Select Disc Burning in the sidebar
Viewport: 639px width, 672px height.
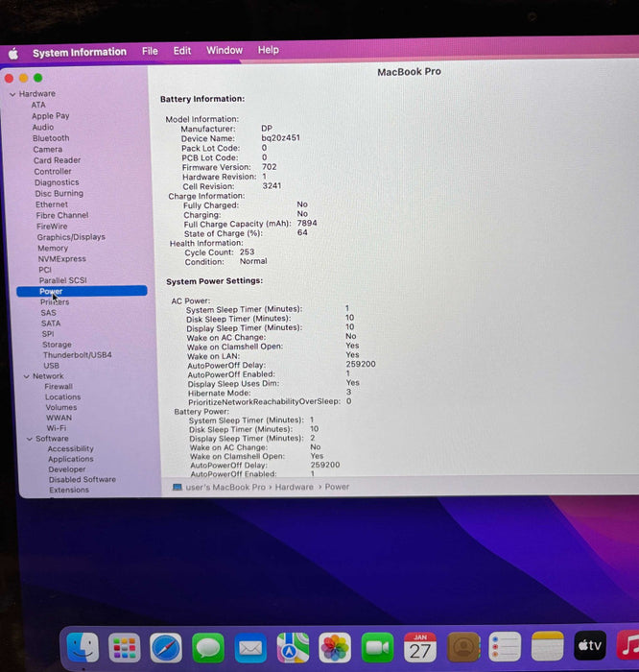59,194
